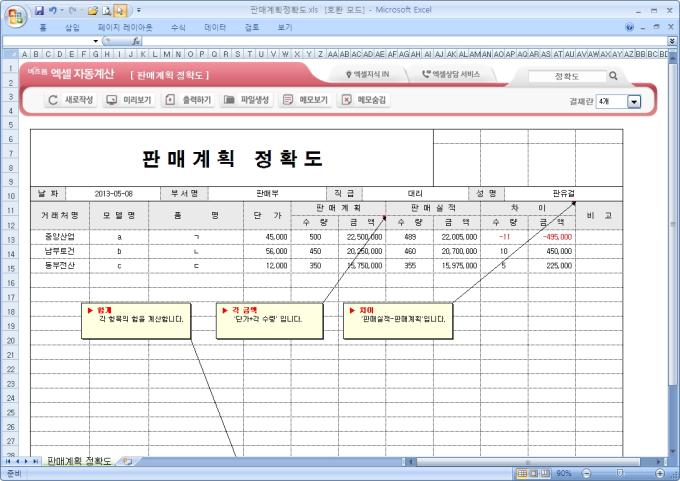Viewport: 680px width, 481px height.
Task: Click inside the formula bar
Action: pos(403,41)
